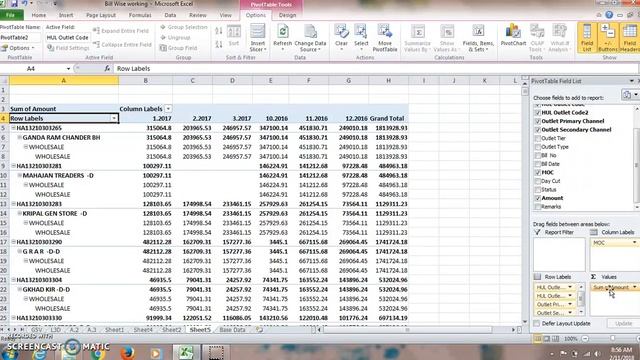Screen dimensions: 640x360
Task: Click the Undo icon in quick access
Action: point(25,4)
